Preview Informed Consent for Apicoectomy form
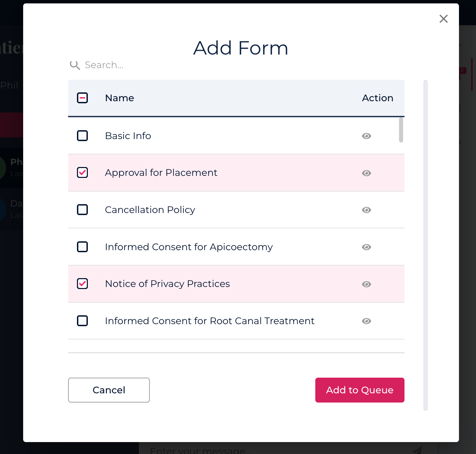The image size is (476, 454). point(366,247)
